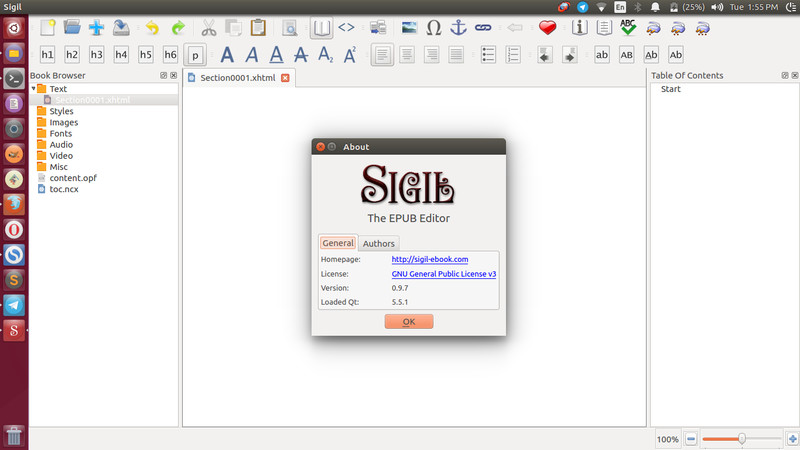Decrease indent level

point(545,55)
